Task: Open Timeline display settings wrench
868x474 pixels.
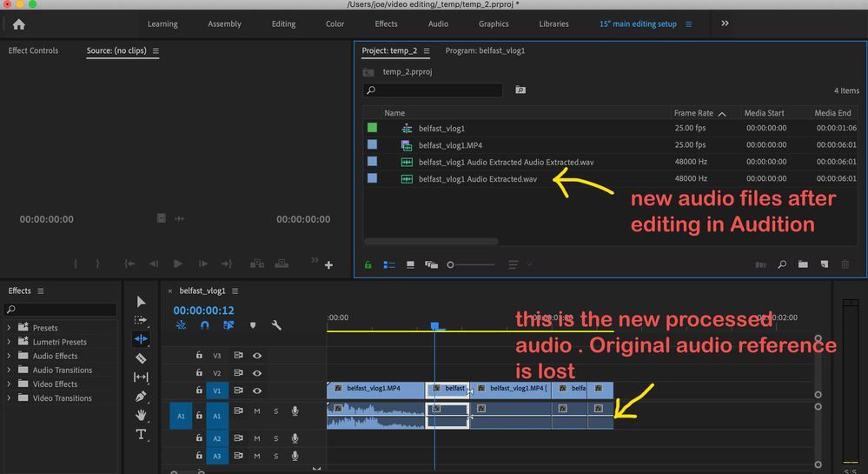Action: point(276,325)
